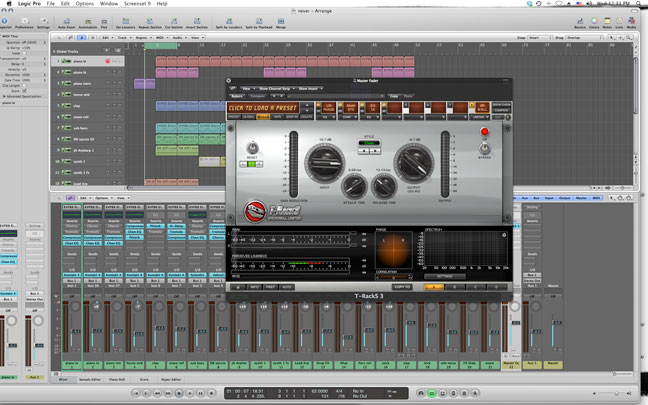648x405 pixels.
Task: Toggle Flex view from the toolbar
Action: click(x=104, y=21)
